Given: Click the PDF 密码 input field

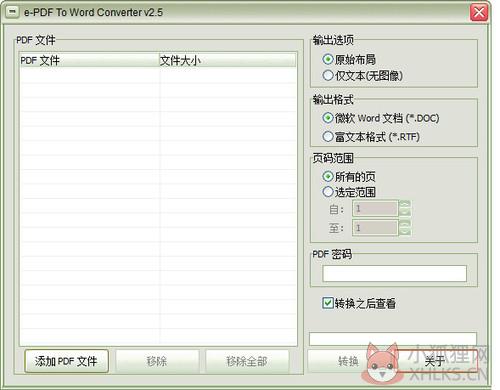Looking at the screenshot, I should tap(395, 273).
